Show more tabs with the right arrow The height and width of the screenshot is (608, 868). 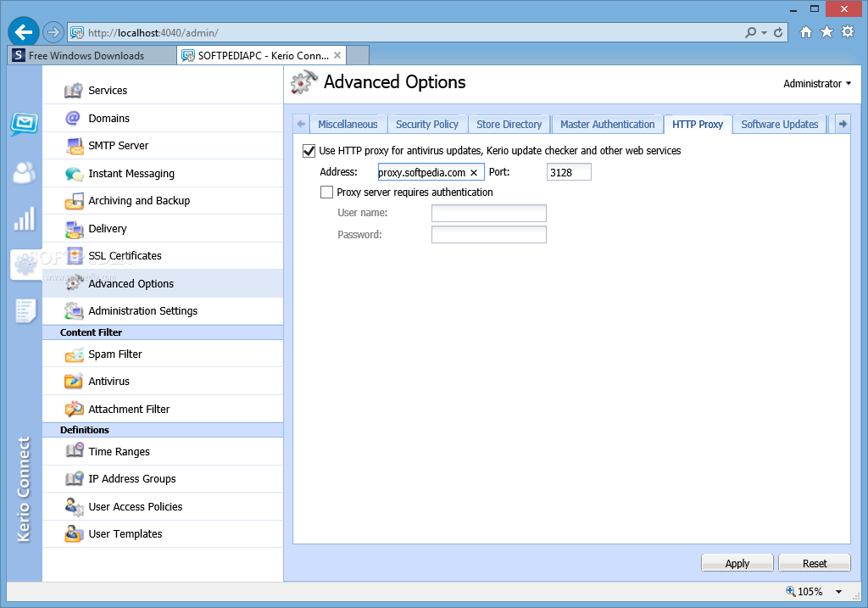843,124
